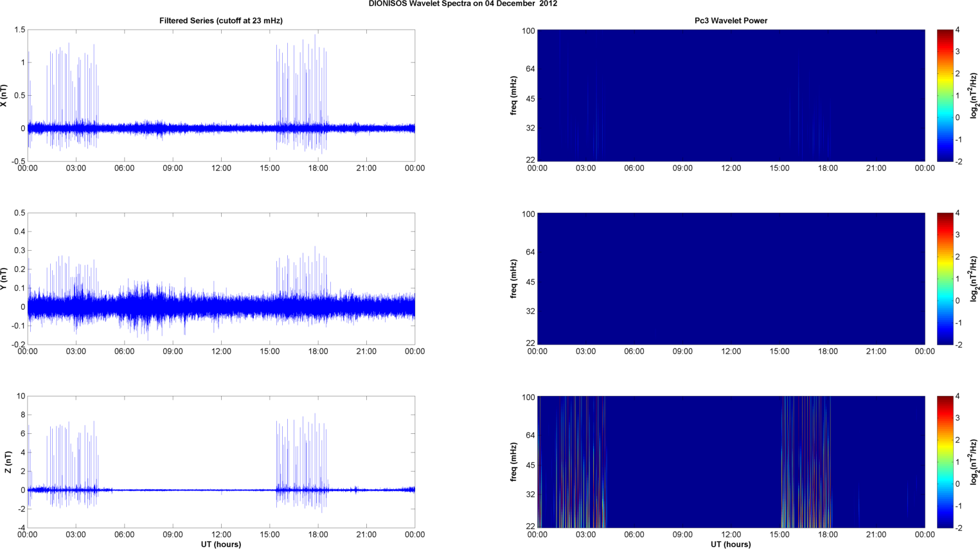The height and width of the screenshot is (549, 980).
Task: Click the streaks near 16:30 in the bottom spectrogram
Action: (x=806, y=462)
